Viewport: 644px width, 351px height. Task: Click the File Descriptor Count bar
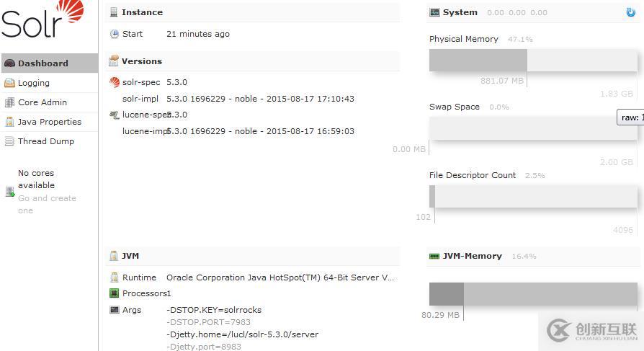(533, 196)
